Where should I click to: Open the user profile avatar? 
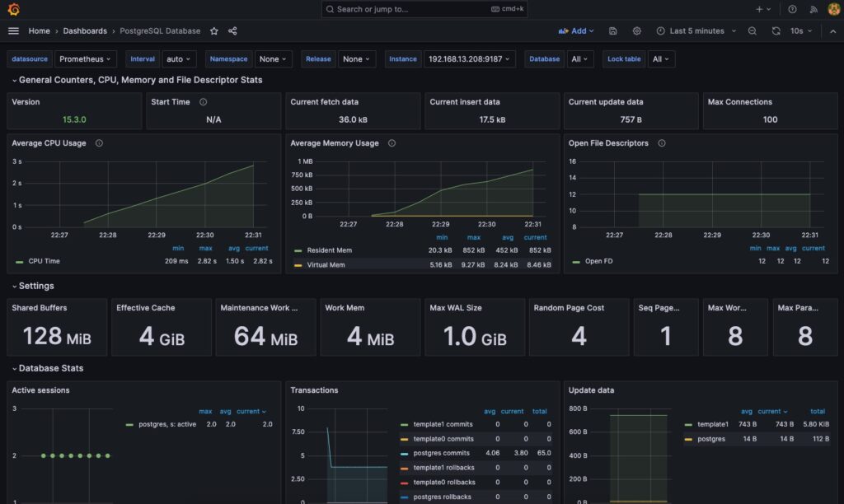tap(834, 9)
